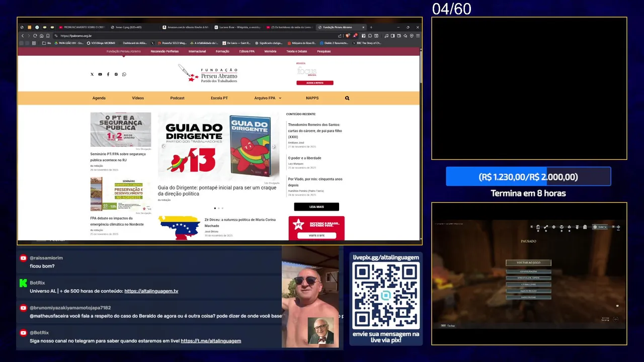This screenshot has width=644, height=362.
Task: Switch to Os bastidores da saída tab
Action: (289, 27)
